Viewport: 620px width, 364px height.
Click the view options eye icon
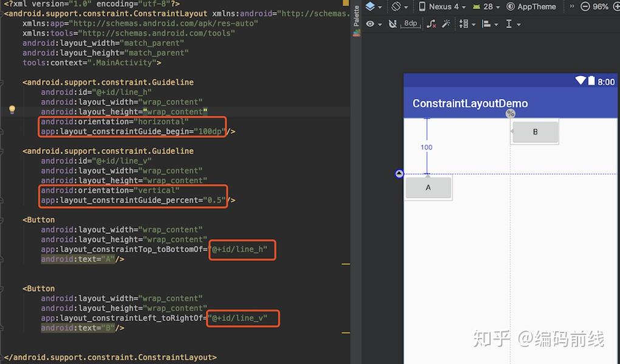point(370,23)
